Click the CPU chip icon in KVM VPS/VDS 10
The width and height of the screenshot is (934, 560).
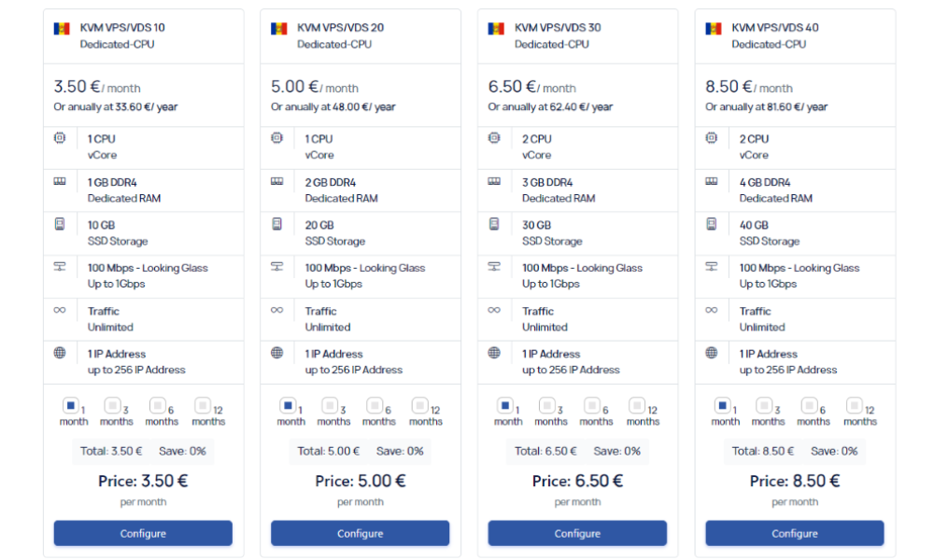60,138
